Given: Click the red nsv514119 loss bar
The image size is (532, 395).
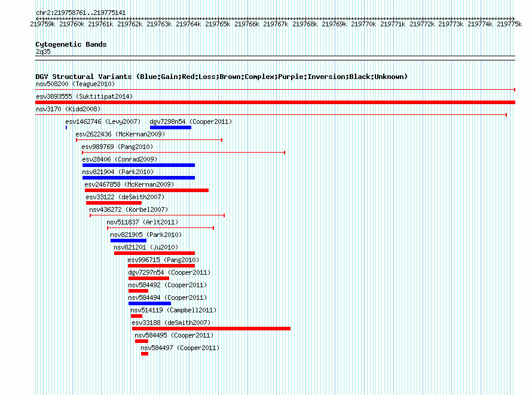Looking at the screenshot, I should (x=136, y=316).
